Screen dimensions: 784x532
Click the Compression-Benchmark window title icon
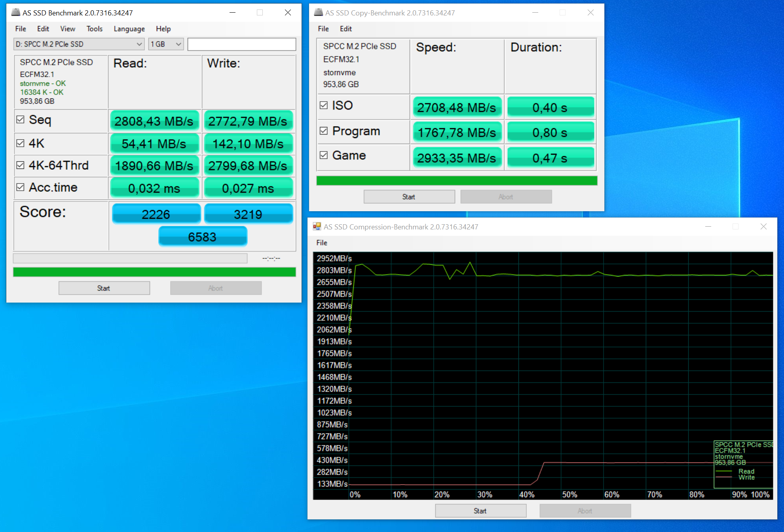(x=317, y=226)
